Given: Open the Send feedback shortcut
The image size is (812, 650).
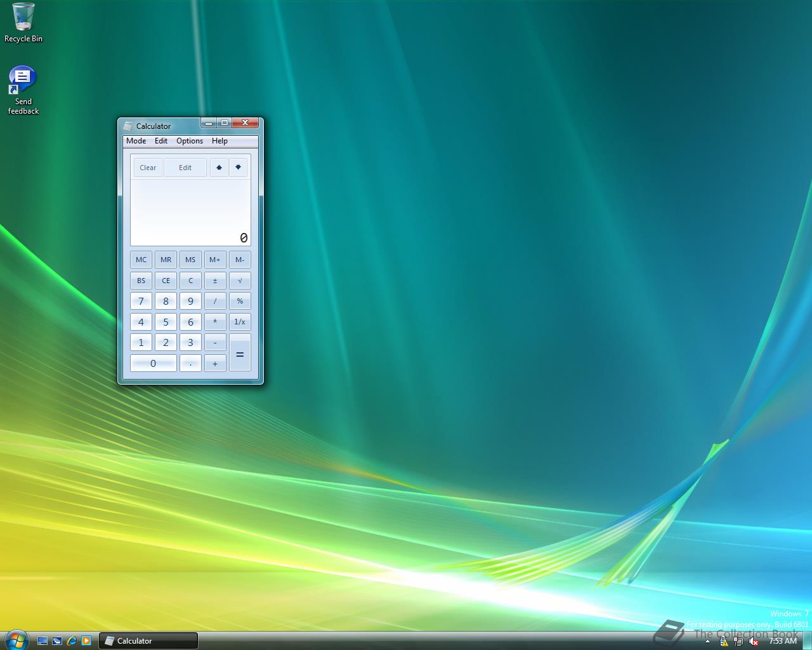Looking at the screenshot, I should point(23,90).
